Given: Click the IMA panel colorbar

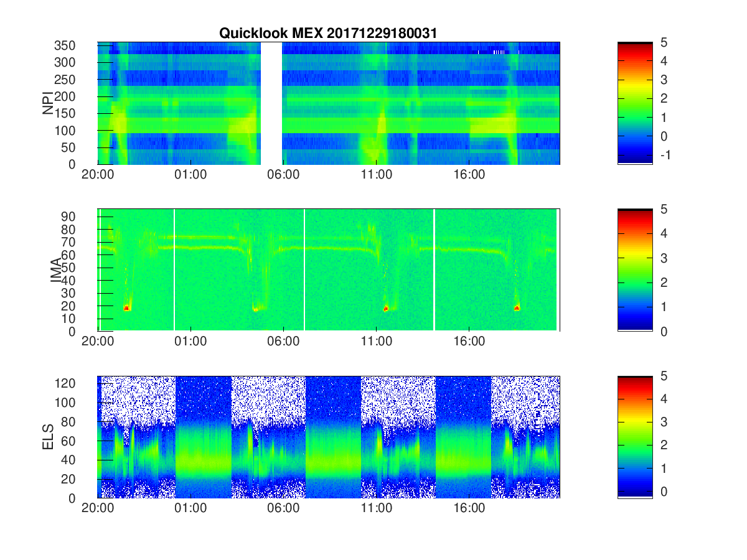Looking at the screenshot, I should point(635,270).
